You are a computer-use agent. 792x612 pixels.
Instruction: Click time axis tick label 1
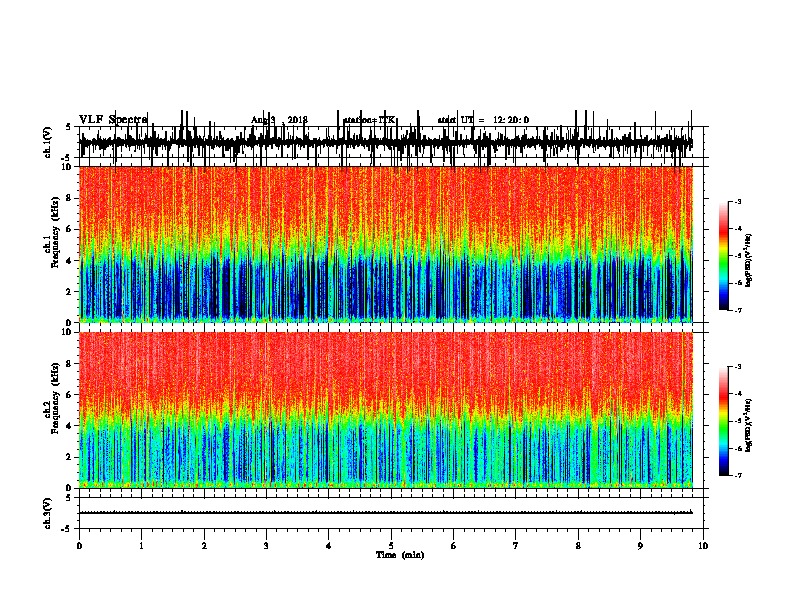click(x=141, y=546)
